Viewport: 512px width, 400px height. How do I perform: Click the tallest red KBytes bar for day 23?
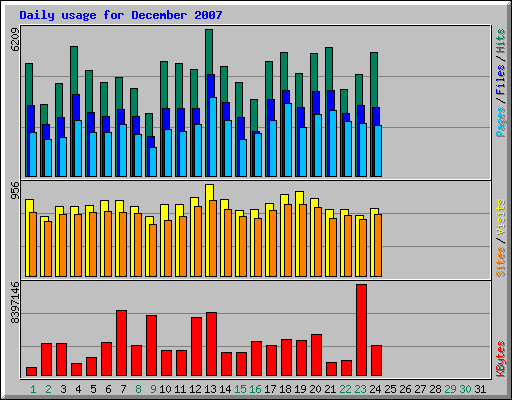pyautogui.click(x=361, y=330)
